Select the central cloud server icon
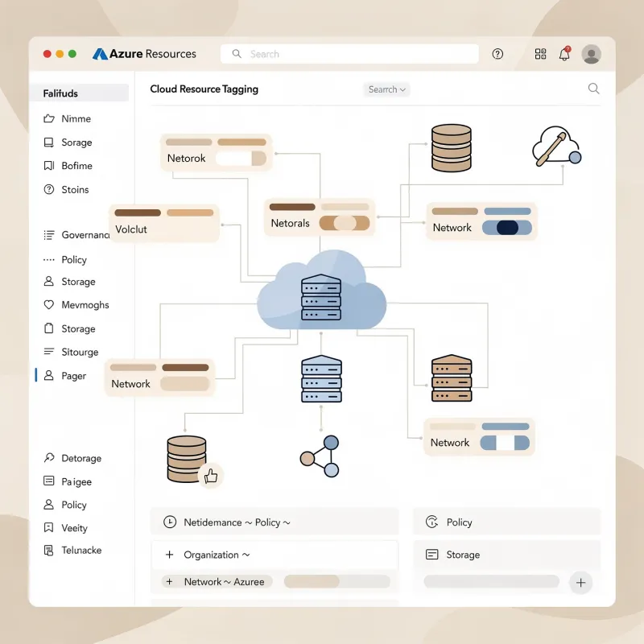 click(321, 296)
